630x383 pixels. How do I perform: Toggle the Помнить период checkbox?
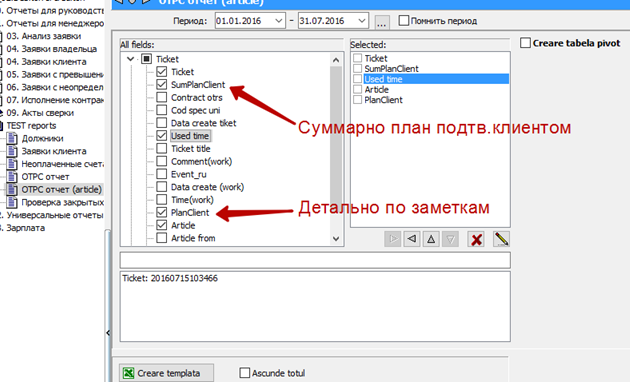(404, 20)
